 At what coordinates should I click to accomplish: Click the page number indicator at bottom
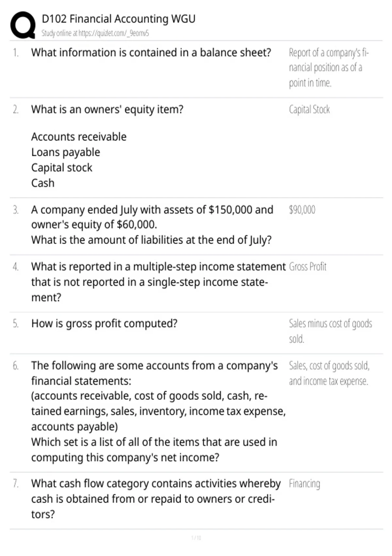click(196, 538)
